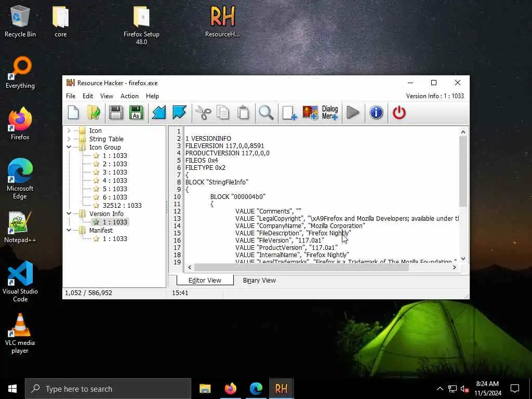
Task: Expand the String Table tree folder
Action: click(69, 139)
